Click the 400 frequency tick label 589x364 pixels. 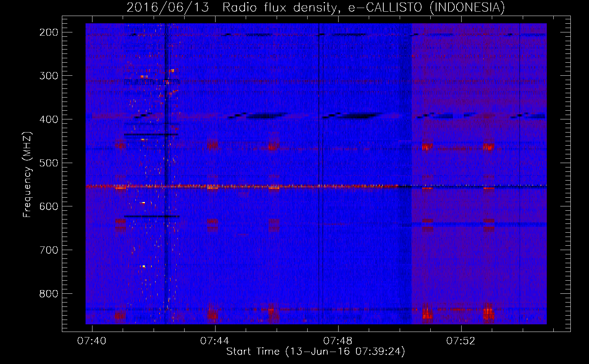click(48, 119)
